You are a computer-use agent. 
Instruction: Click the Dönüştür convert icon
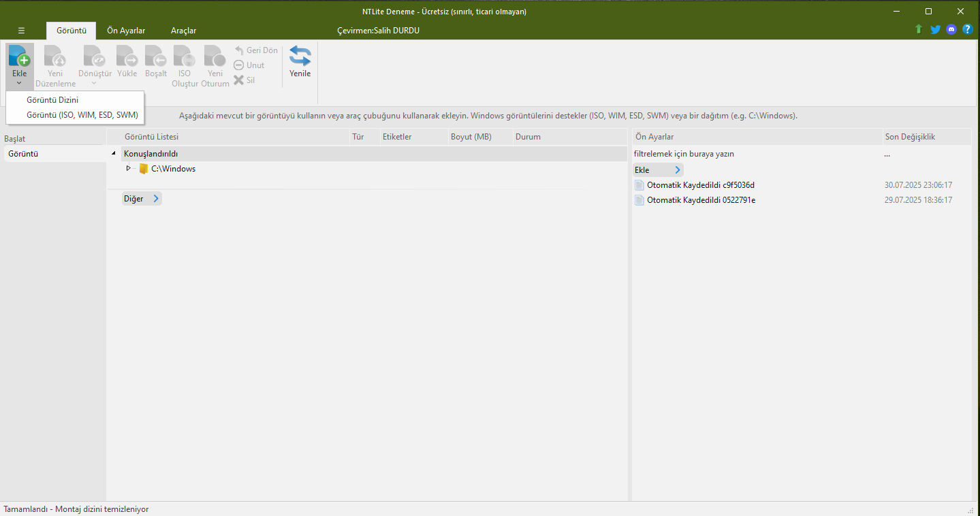[x=95, y=56]
